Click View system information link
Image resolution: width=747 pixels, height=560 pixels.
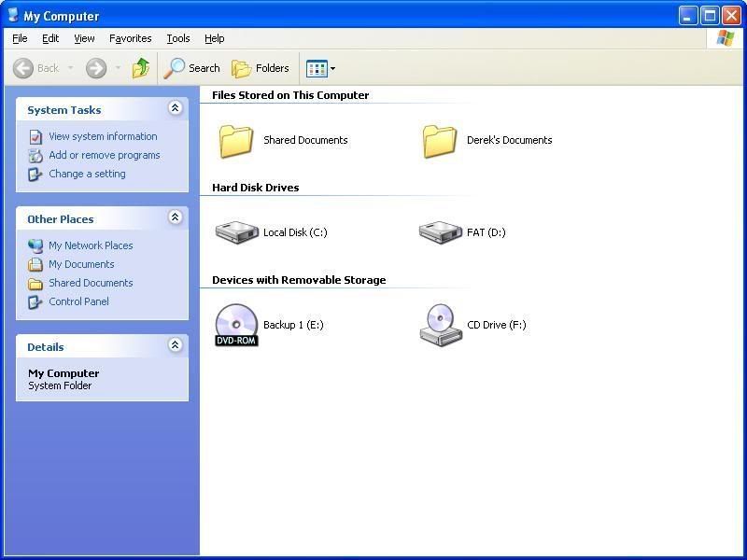(x=103, y=136)
